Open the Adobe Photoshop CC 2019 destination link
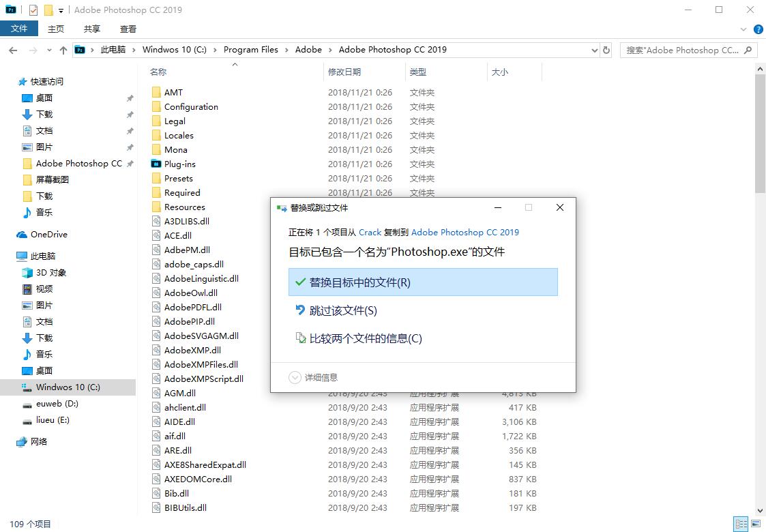Screen dimensions: 766x532 (465, 232)
